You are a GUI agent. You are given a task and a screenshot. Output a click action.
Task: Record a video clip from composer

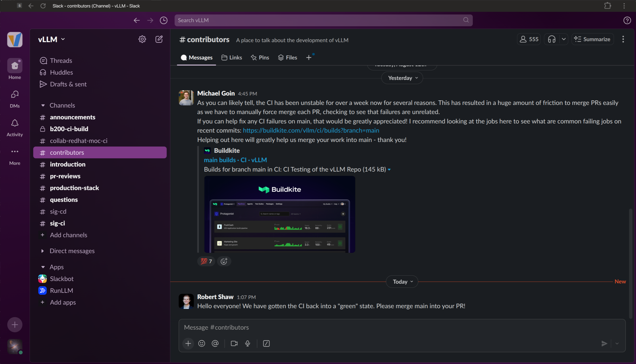point(234,344)
